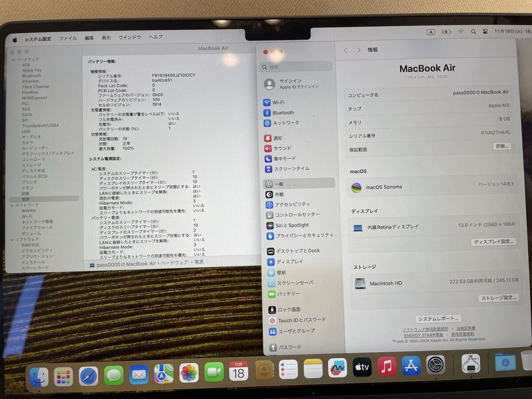Click the battery status icon in menu bar
Image resolution: width=532 pixels, height=399 pixels.
tap(446, 32)
